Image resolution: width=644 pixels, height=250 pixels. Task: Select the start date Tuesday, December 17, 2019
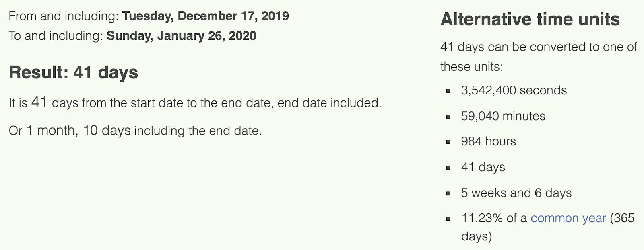coord(206,16)
